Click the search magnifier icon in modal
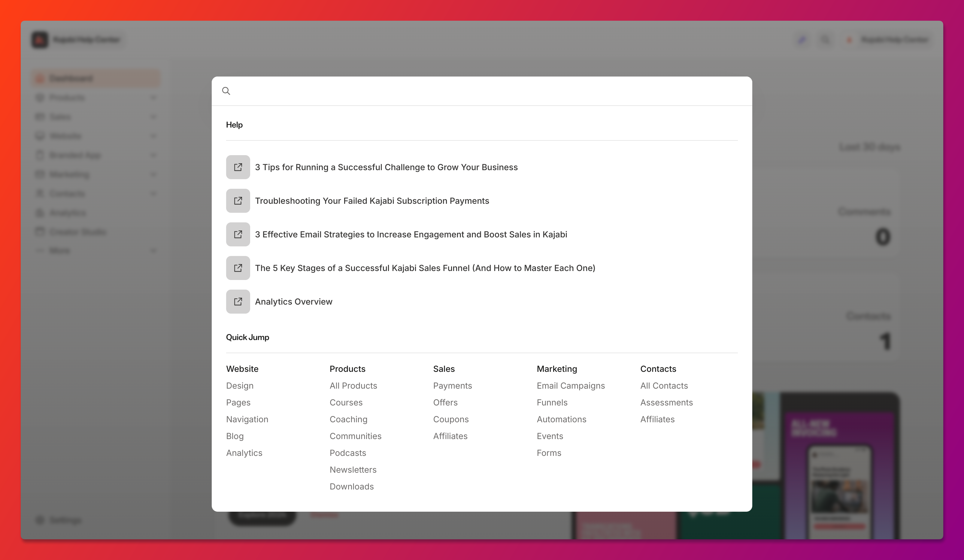The height and width of the screenshot is (560, 964). pos(226,91)
